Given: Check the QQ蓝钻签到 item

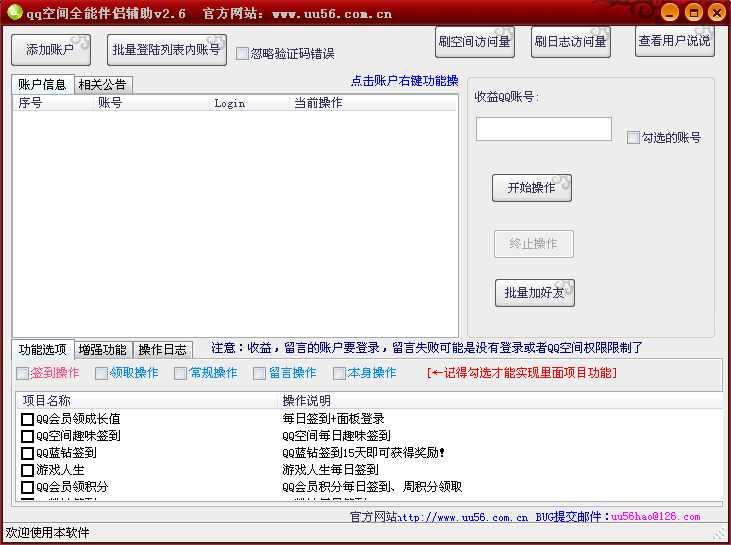Looking at the screenshot, I should click(x=28, y=453).
